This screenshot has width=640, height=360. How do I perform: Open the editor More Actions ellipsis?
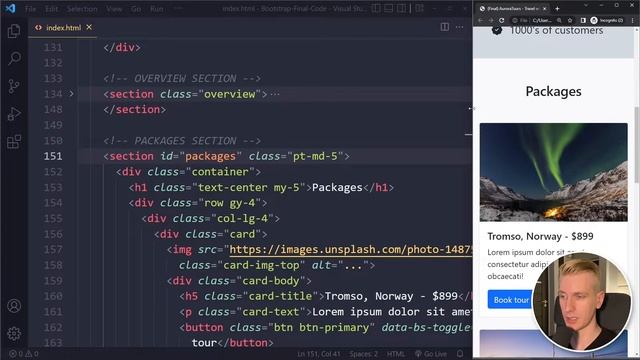[460, 27]
